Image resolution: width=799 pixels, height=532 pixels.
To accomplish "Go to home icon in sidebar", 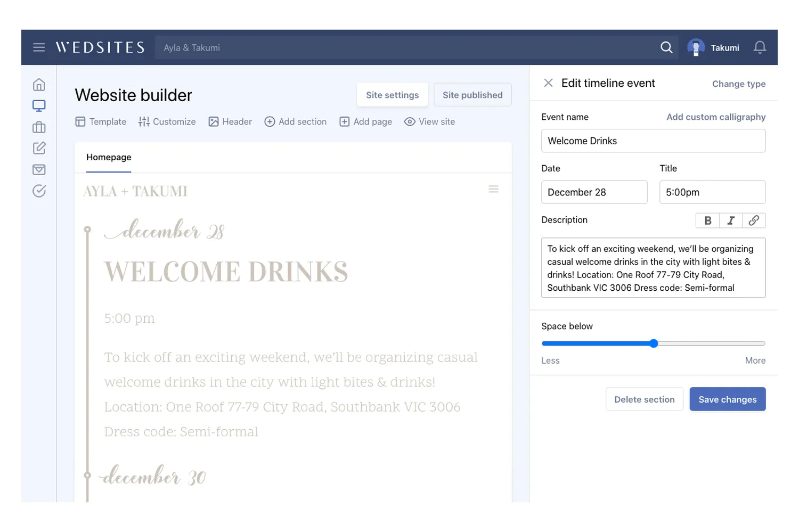I will [x=39, y=85].
